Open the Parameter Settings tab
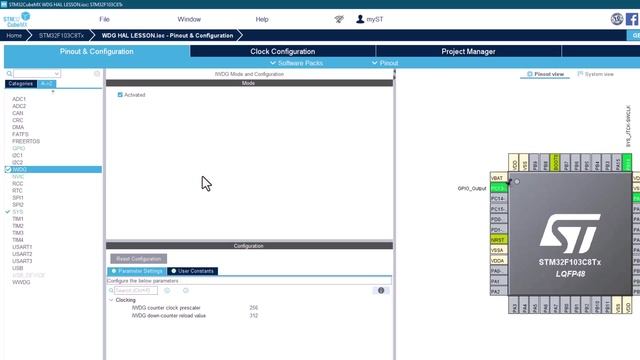The width and height of the screenshot is (640, 360). pos(137,271)
